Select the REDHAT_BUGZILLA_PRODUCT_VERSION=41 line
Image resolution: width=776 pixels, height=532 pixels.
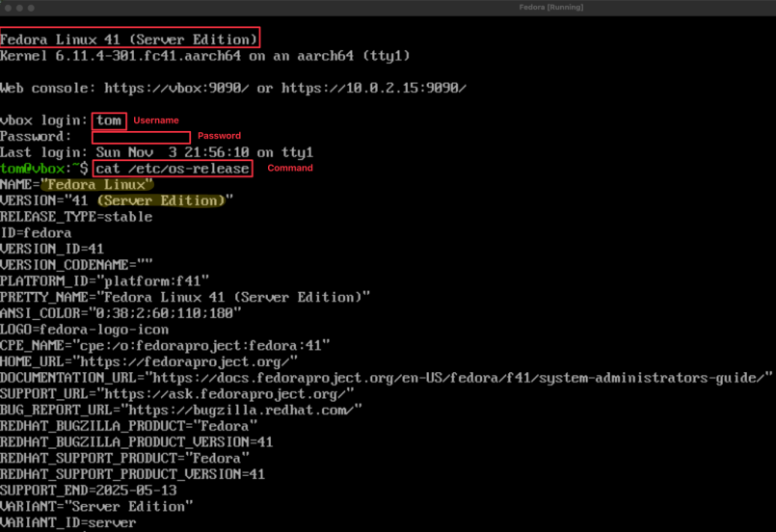coord(137,442)
